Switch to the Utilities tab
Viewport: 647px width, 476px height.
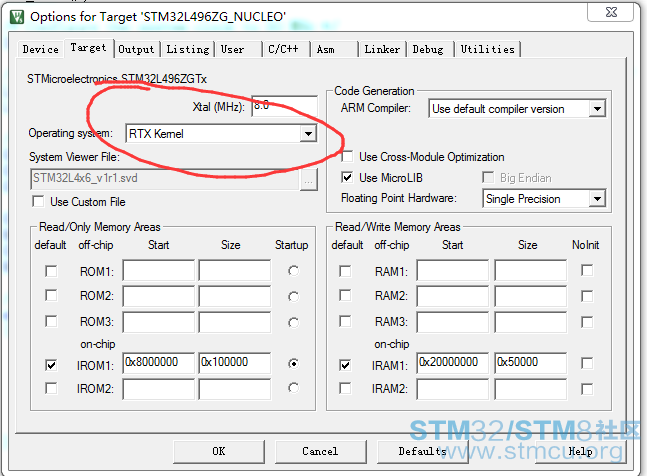click(488, 49)
